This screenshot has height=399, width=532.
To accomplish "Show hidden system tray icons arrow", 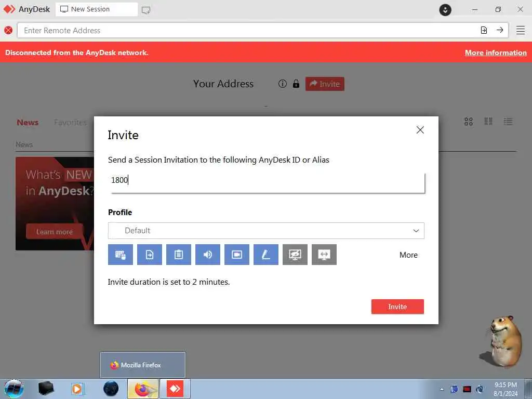I will (442, 390).
